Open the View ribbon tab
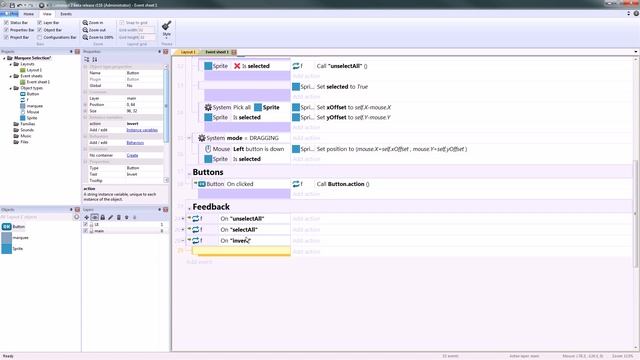The image size is (640, 360). pyautogui.click(x=47, y=14)
